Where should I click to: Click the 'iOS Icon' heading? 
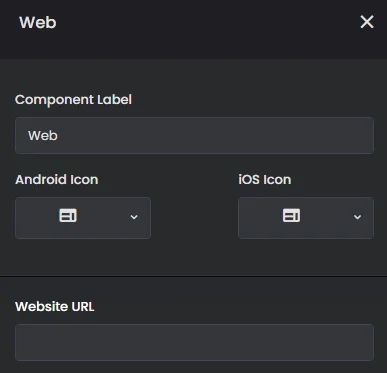click(265, 180)
